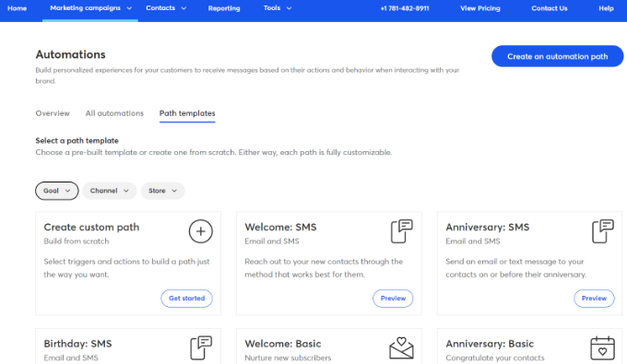Image resolution: width=627 pixels, height=364 pixels.
Task: Click the SMS icon on Anniversary: SMS card
Action: (x=603, y=231)
